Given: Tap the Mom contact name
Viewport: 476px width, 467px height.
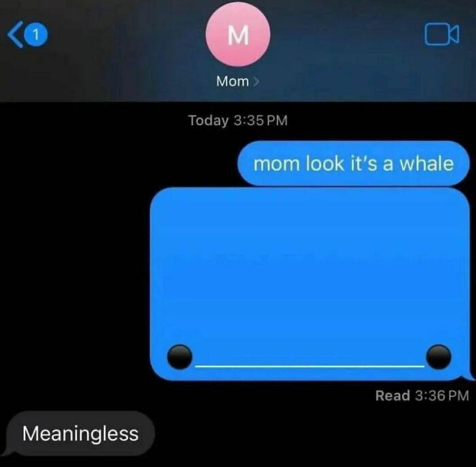Looking at the screenshot, I should click(233, 81).
